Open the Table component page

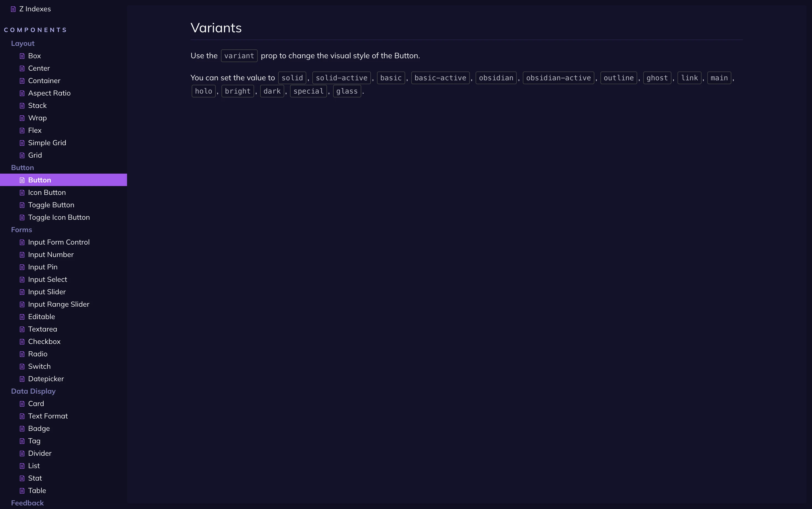(x=37, y=491)
